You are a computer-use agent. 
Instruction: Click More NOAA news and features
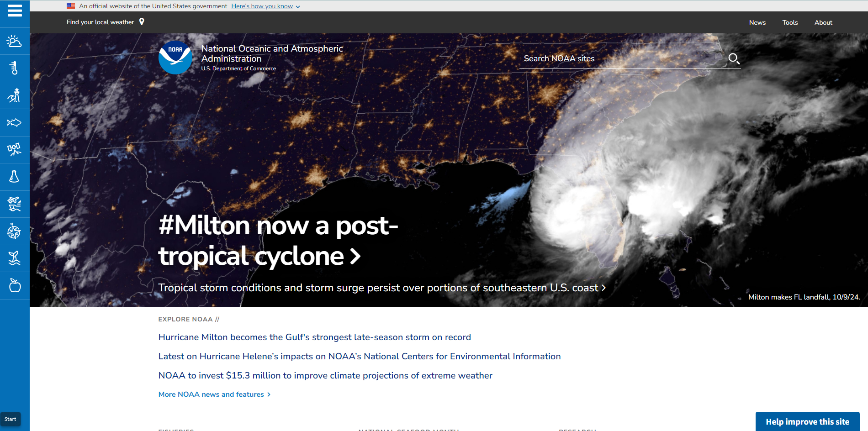point(211,394)
